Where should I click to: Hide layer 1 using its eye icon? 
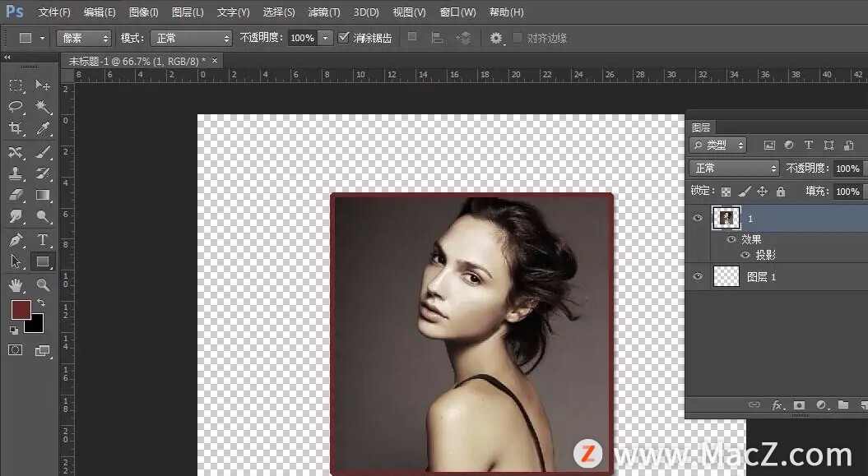(698, 218)
